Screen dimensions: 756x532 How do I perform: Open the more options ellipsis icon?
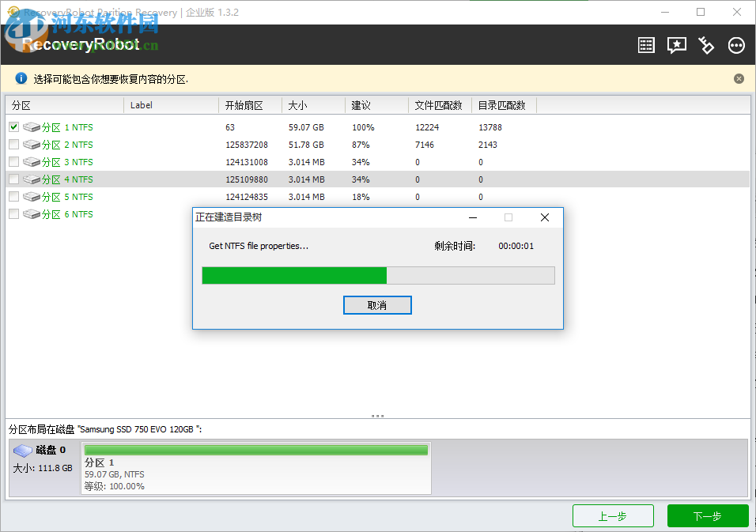[736, 45]
